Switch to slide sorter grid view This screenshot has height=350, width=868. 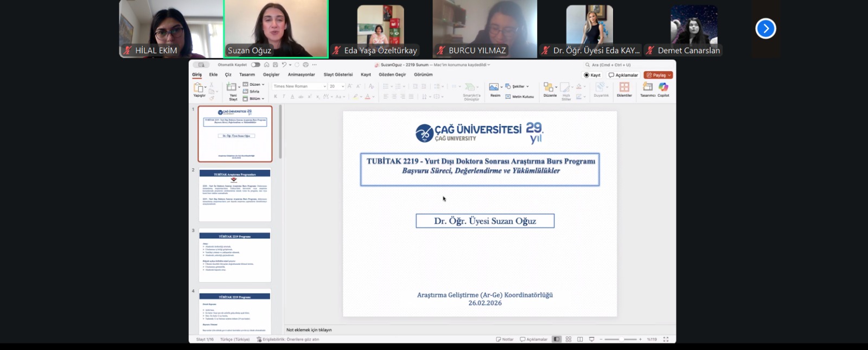click(569, 339)
